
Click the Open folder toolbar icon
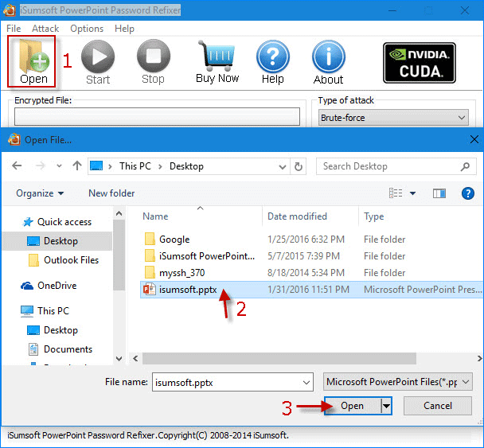tap(32, 61)
